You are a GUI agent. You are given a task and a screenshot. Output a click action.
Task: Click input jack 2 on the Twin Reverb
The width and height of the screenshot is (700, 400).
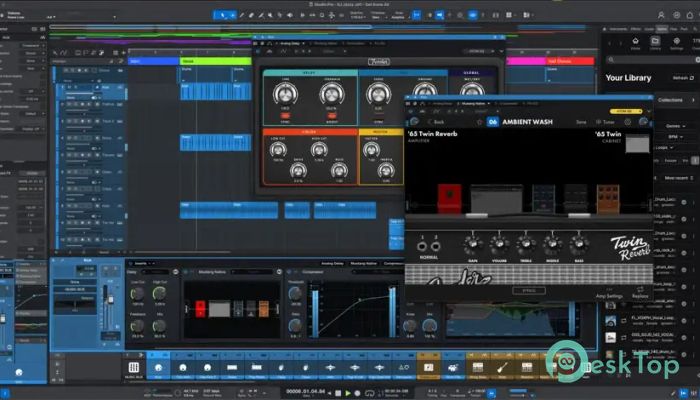pos(436,246)
